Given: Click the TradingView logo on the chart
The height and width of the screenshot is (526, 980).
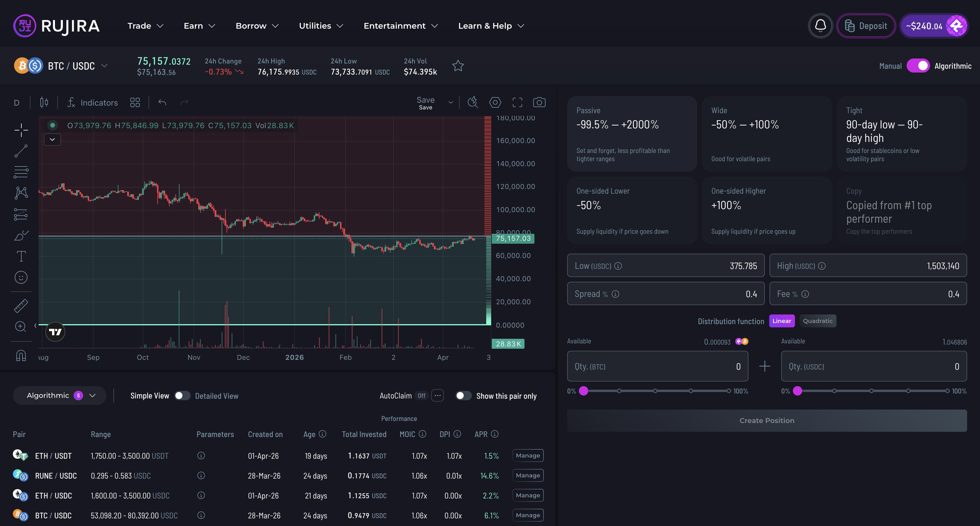Looking at the screenshot, I should point(55,332).
